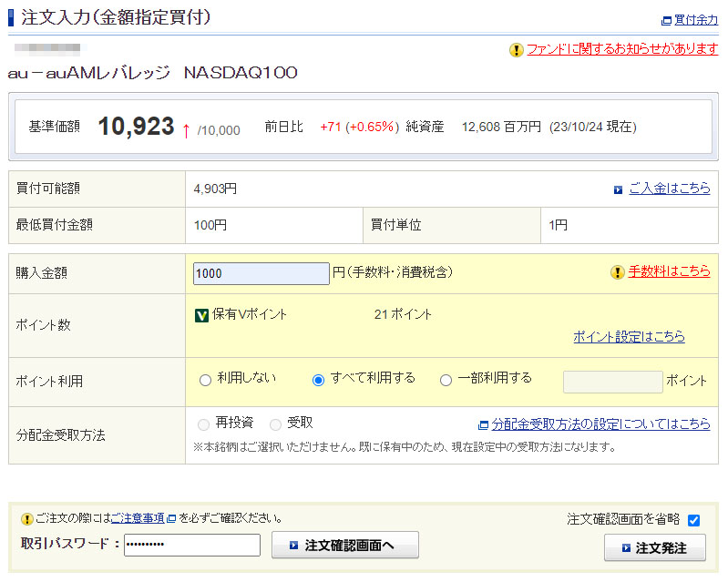
Task: Click the icon beside 分配金受取方法の設定
Action: [x=484, y=424]
